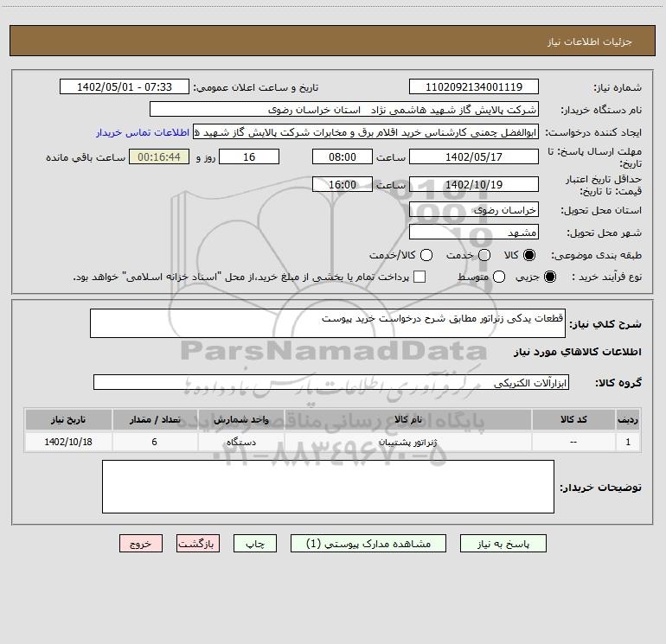Select the متوسط purchase type radio

tap(499, 277)
